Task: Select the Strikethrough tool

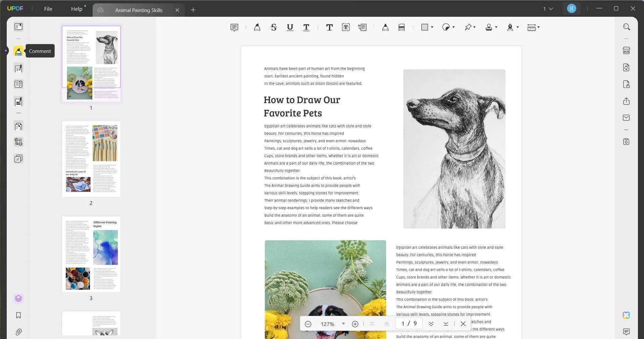Action: click(x=274, y=27)
